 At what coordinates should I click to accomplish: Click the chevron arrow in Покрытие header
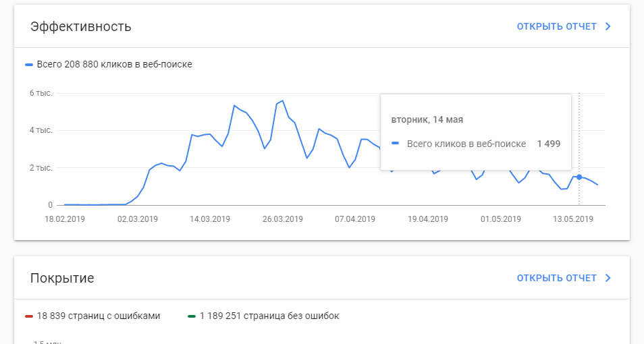[x=608, y=278]
